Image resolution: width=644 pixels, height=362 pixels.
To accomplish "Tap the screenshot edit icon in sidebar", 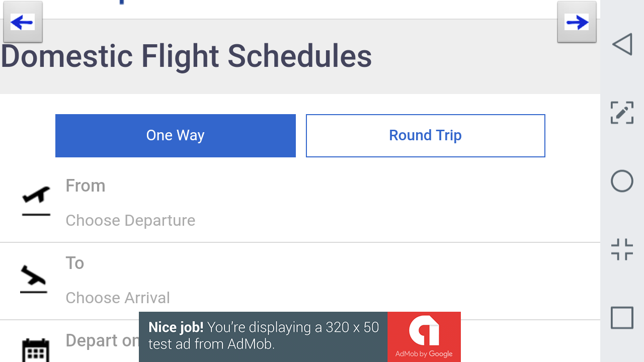I will [x=622, y=113].
